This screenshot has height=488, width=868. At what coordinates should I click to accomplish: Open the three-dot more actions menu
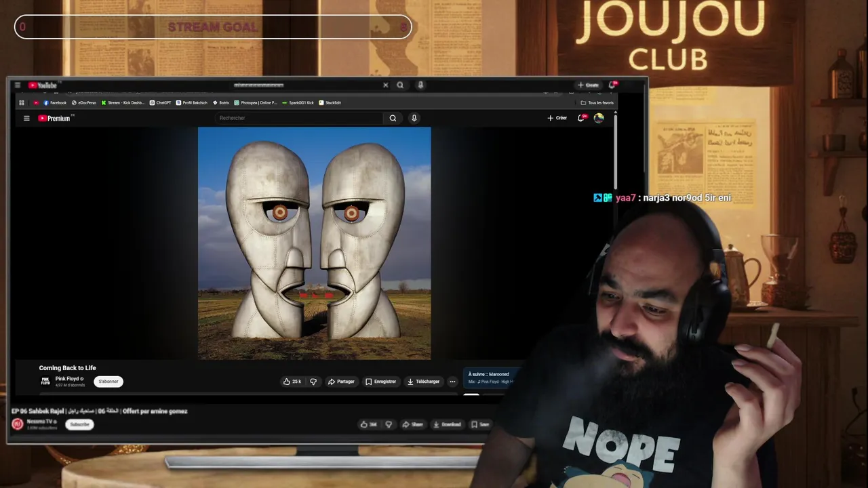(452, 382)
